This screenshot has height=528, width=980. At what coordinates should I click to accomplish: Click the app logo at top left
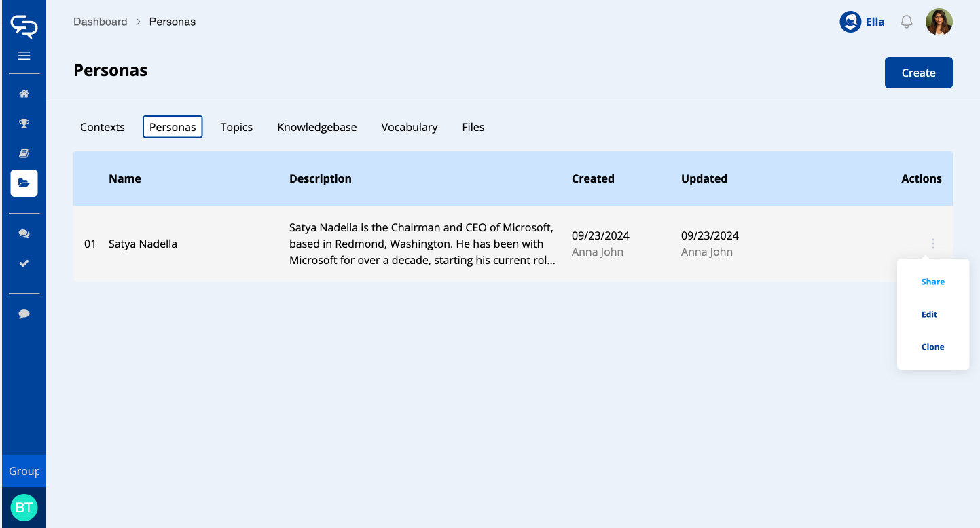click(24, 26)
